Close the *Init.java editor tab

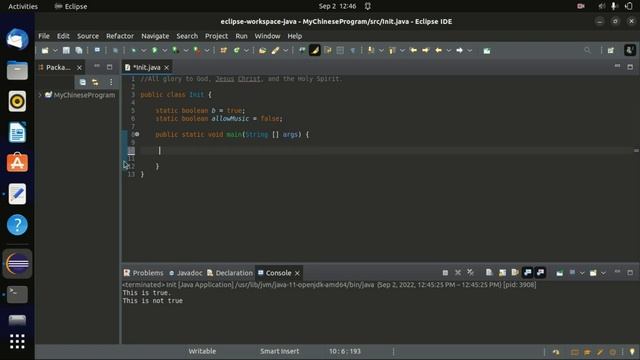(167, 67)
